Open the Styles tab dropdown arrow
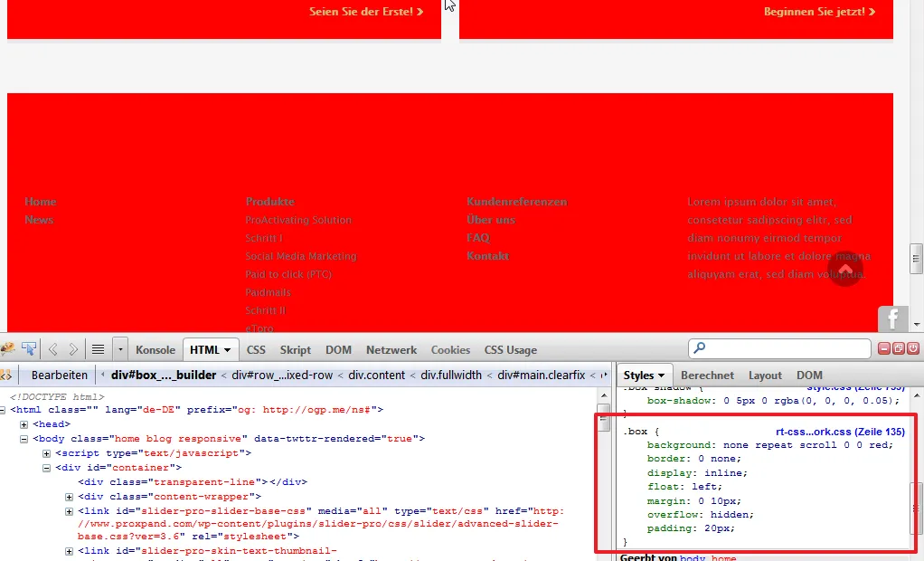The image size is (924, 561). tap(662, 376)
